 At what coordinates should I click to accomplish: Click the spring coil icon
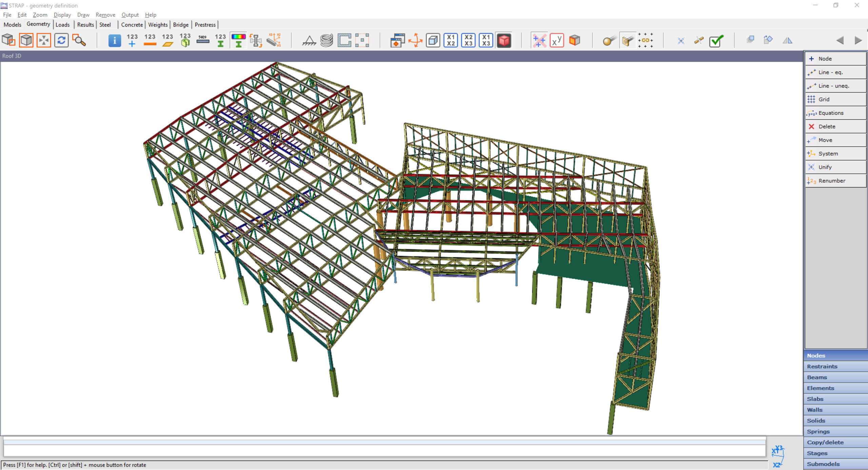(327, 40)
